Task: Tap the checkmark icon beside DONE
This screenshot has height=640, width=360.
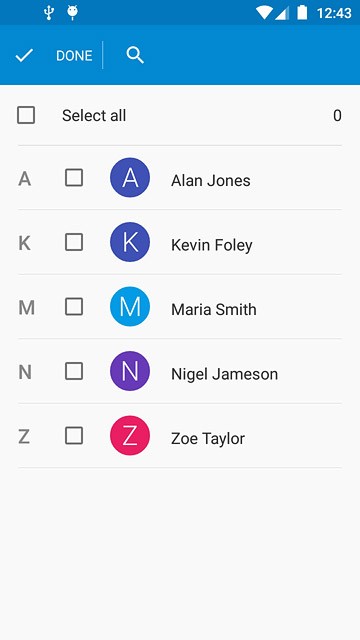Action: coord(24,55)
